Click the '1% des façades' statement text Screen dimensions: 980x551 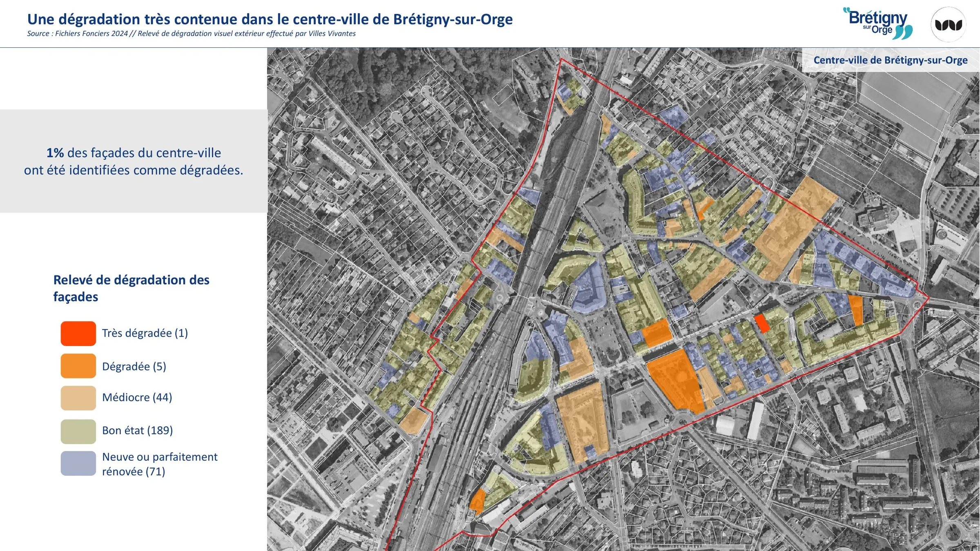(x=134, y=161)
